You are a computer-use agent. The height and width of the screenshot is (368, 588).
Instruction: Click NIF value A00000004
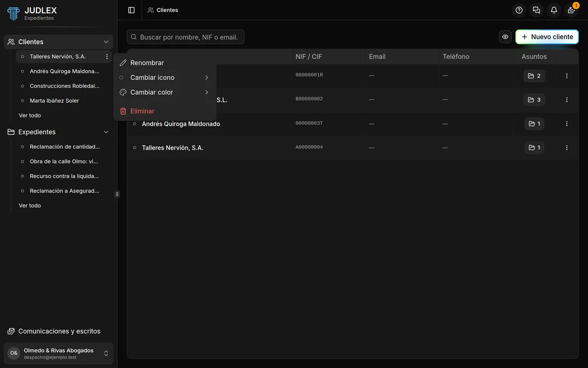[309, 147]
